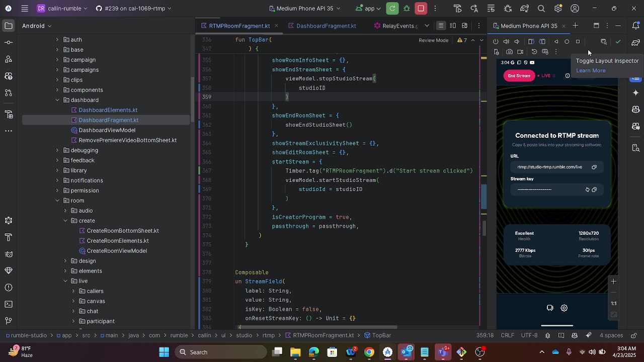Open the Resource Manager tool window

pyautogui.click(x=9, y=59)
